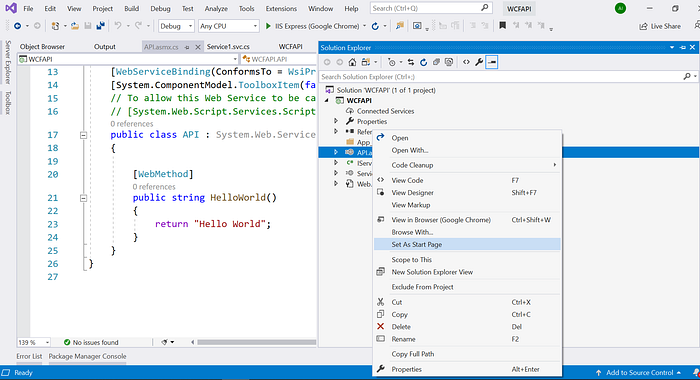The image size is (700, 380).
Task: Click the green account avatar icon
Action: [620, 8]
